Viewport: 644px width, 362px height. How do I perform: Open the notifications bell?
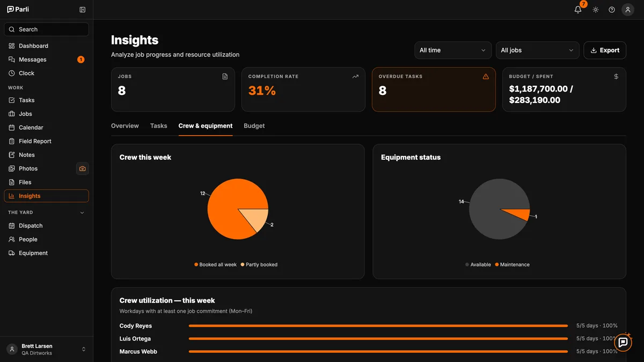(x=578, y=10)
